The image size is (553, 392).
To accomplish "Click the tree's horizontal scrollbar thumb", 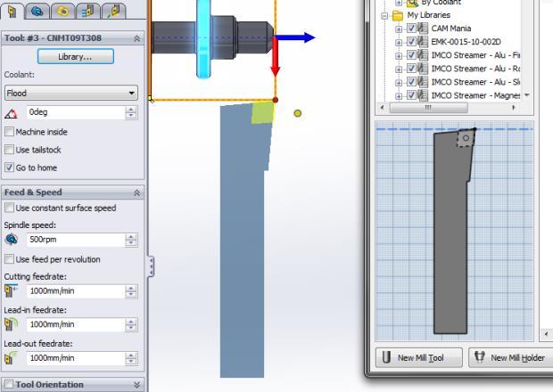I will (428, 108).
